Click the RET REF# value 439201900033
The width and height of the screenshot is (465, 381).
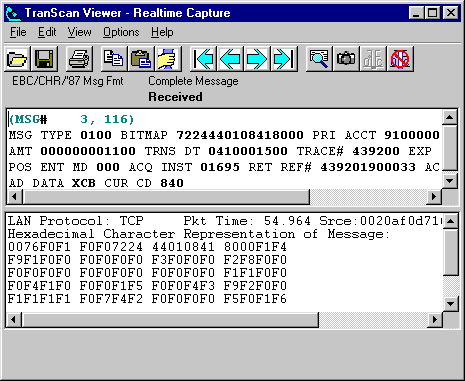(368, 167)
